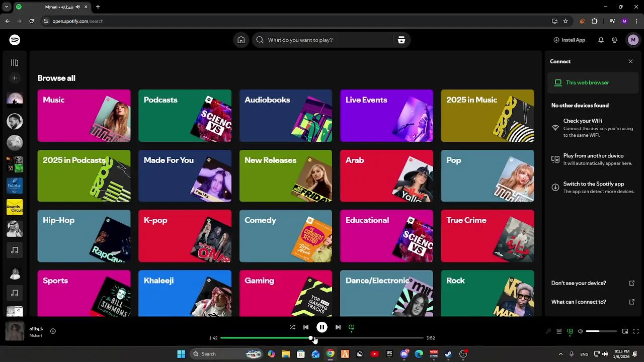This screenshot has height=362, width=644.
Task: Open the True Crime category card
Action: 488,236
